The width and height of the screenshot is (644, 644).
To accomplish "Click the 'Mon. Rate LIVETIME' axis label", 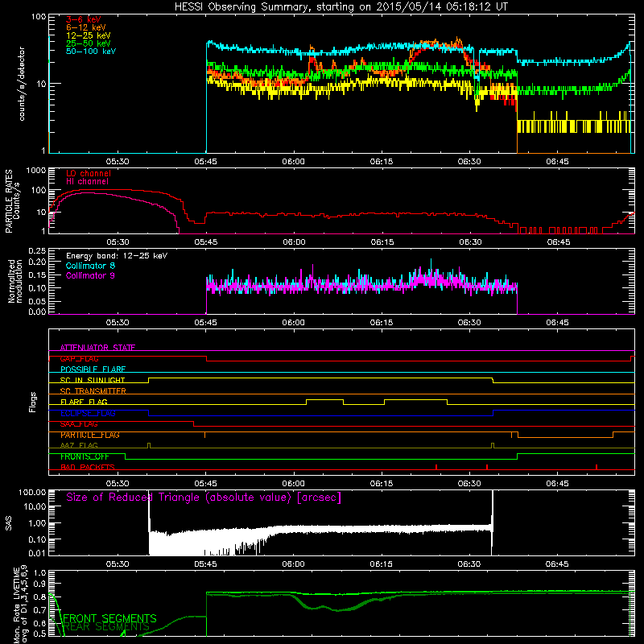I will [x=16, y=605].
